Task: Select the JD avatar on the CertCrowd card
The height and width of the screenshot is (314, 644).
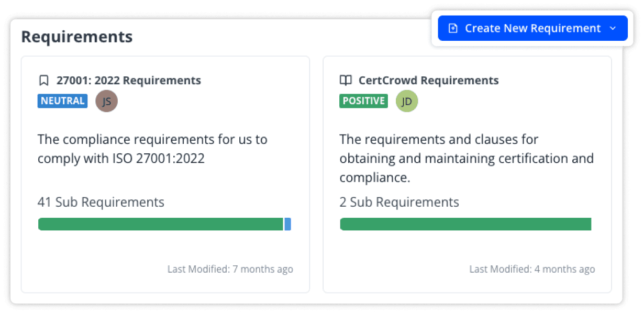Action: 407,100
